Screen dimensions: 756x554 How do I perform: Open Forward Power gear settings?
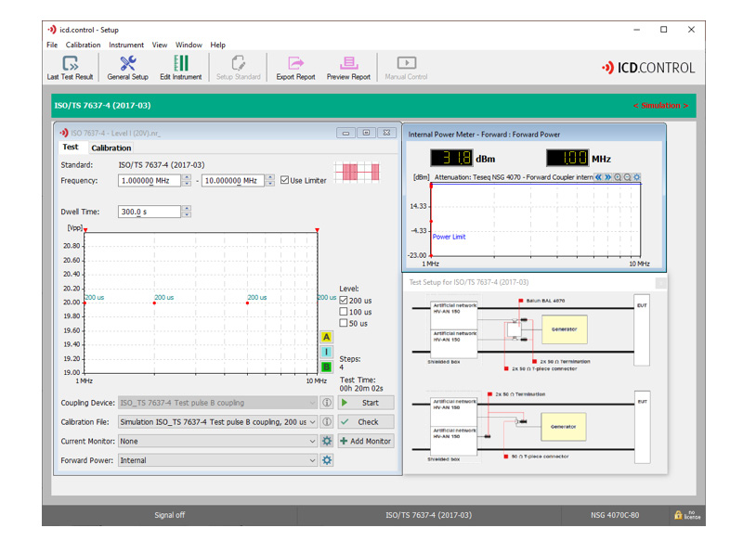(327, 460)
